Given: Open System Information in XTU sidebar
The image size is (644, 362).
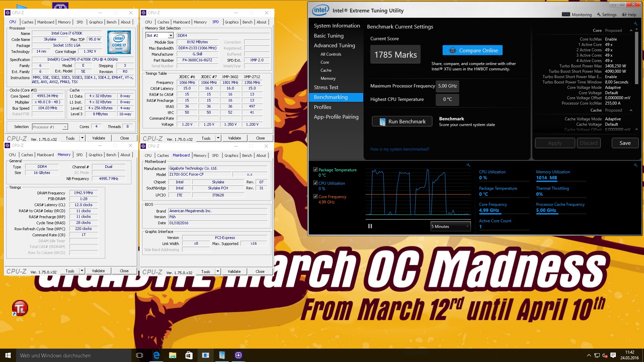Looking at the screenshot, I should [337, 26].
